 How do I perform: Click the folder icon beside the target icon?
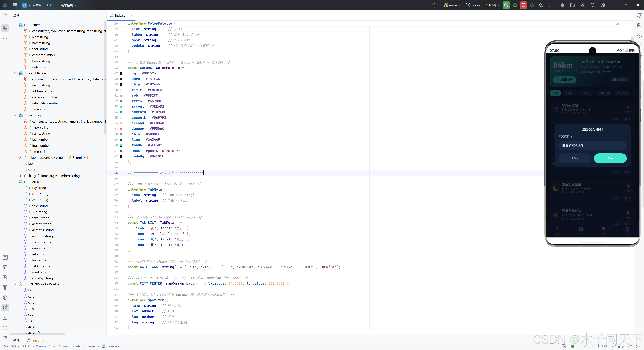pyautogui.click(x=573, y=5)
